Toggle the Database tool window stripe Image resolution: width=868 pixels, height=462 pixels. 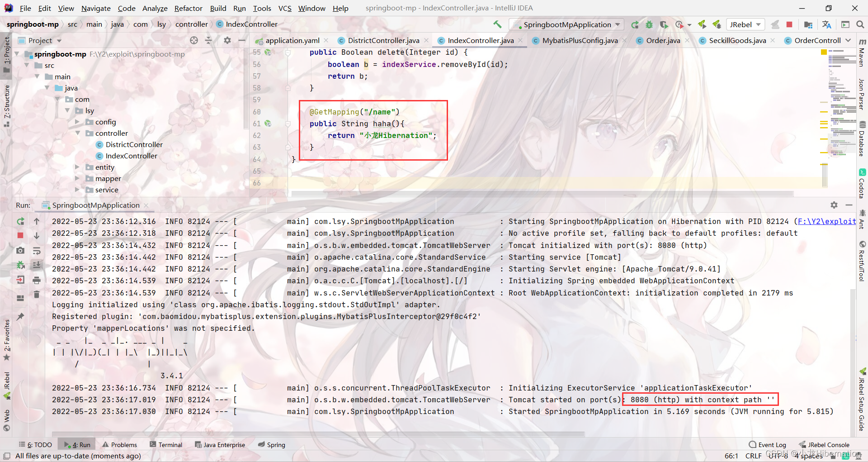coord(862,139)
